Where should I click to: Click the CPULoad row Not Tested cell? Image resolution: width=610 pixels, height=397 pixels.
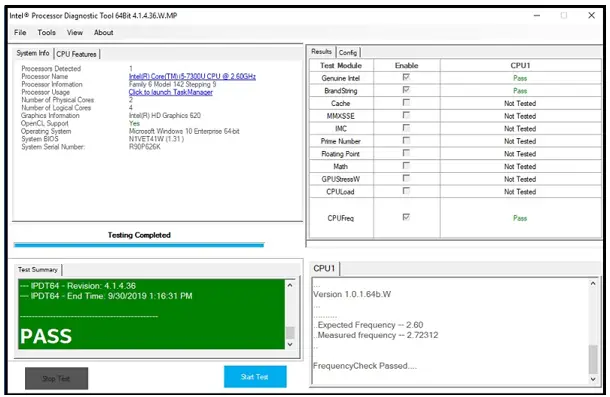(x=520, y=191)
